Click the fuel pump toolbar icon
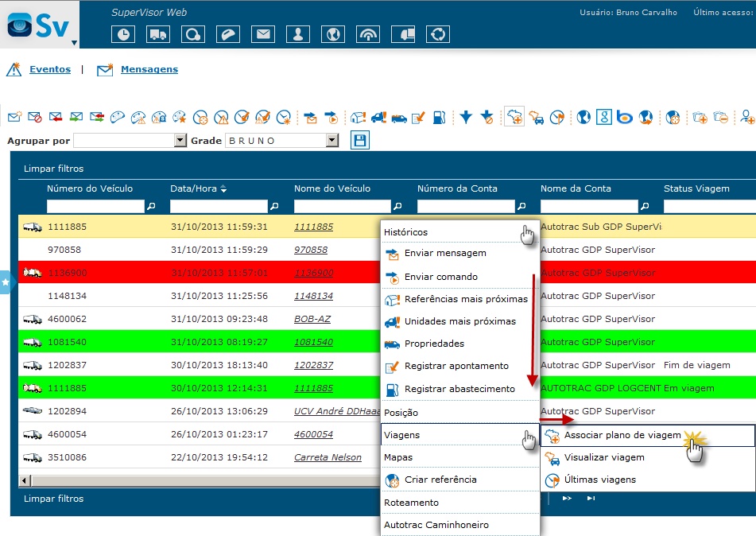 (x=439, y=117)
